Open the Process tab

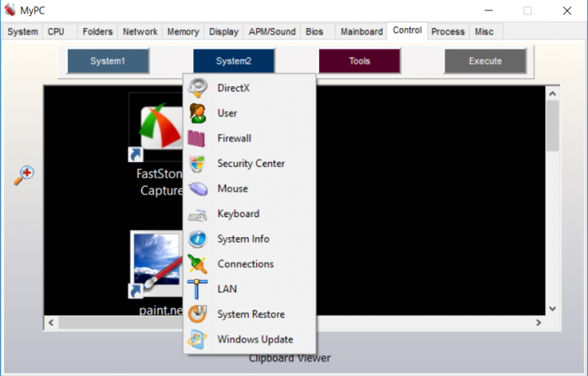448,31
